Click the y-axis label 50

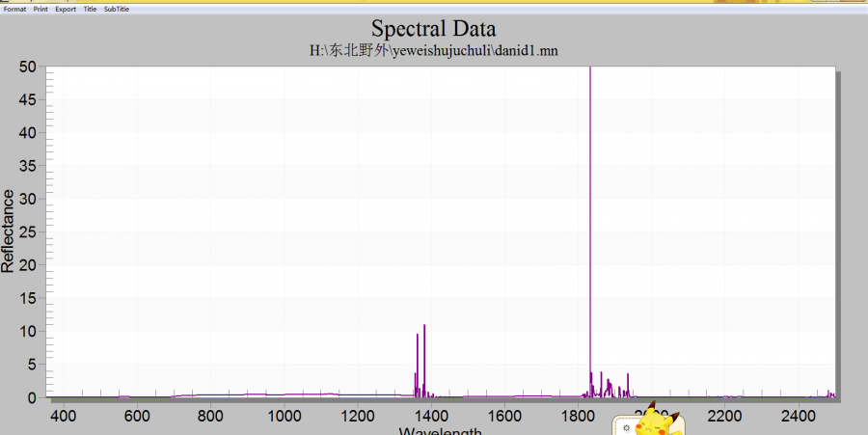[x=27, y=67]
